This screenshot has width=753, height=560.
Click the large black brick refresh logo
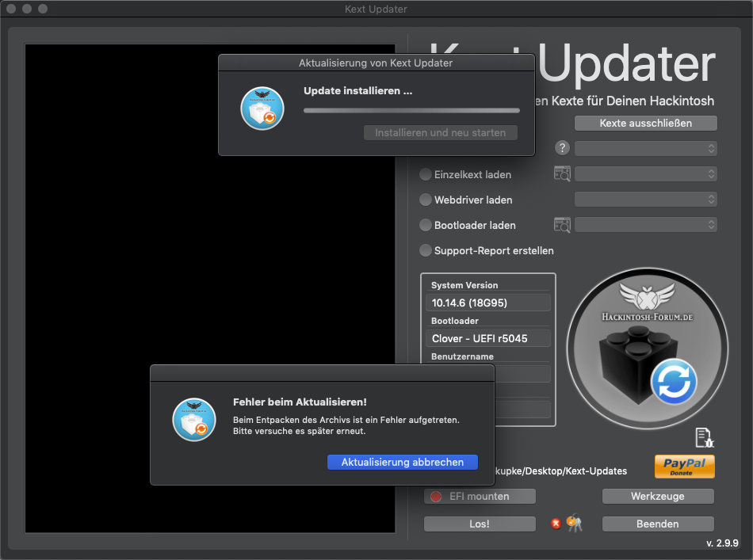click(647, 348)
